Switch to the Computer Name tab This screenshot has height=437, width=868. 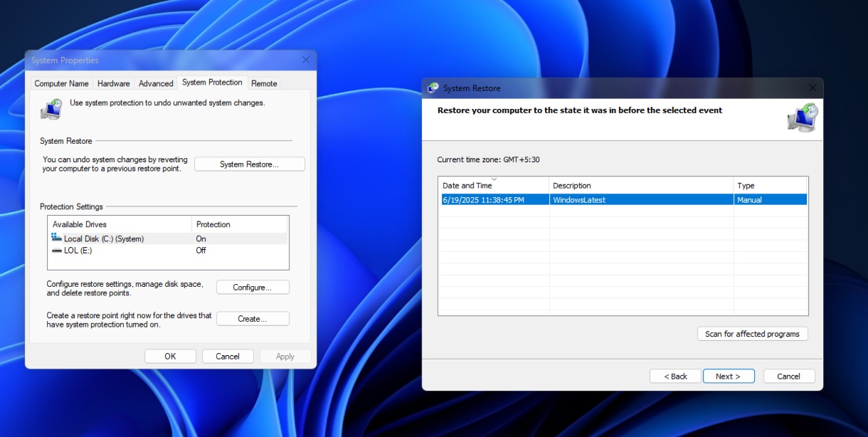point(61,83)
